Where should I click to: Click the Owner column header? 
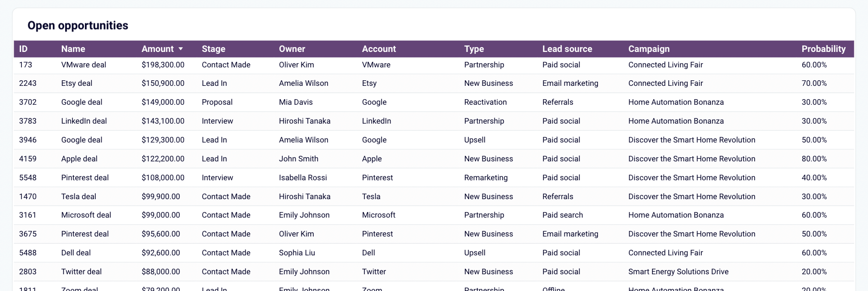(292, 49)
